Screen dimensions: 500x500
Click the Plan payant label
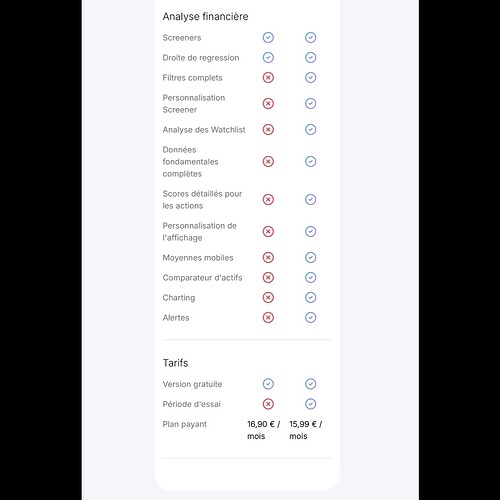click(185, 424)
